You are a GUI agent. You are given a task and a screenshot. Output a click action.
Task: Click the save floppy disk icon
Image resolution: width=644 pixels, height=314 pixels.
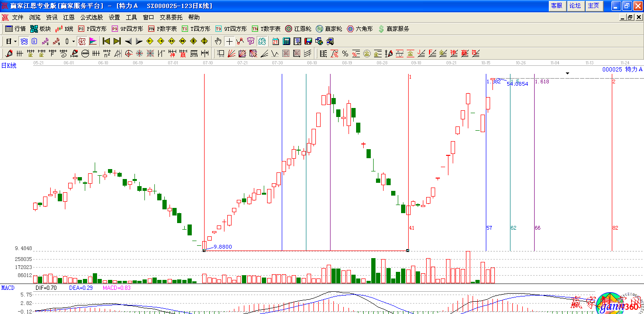pos(308,41)
